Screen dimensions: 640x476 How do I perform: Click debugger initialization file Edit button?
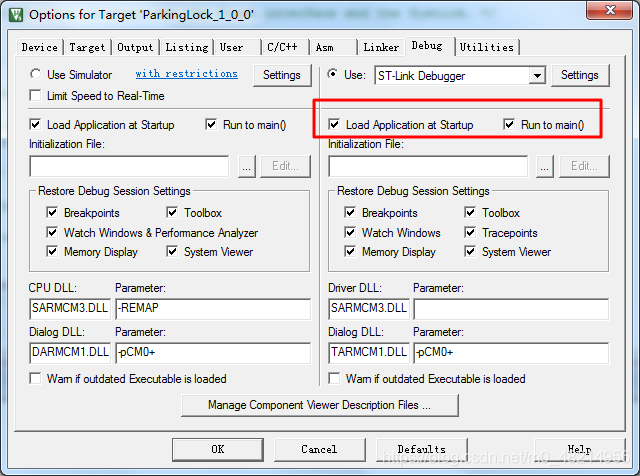pyautogui.click(x=584, y=166)
